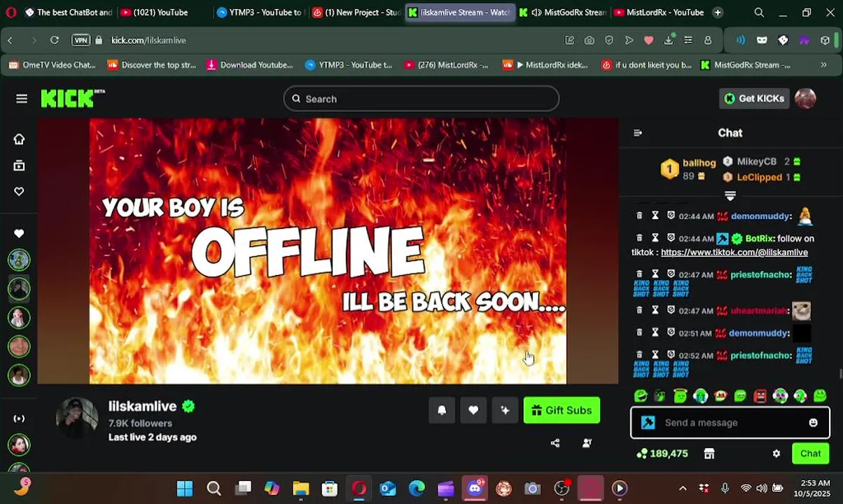This screenshot has height=504, width=843.
Task: Open the first followed channel avatar in sidebar
Action: pyautogui.click(x=19, y=260)
